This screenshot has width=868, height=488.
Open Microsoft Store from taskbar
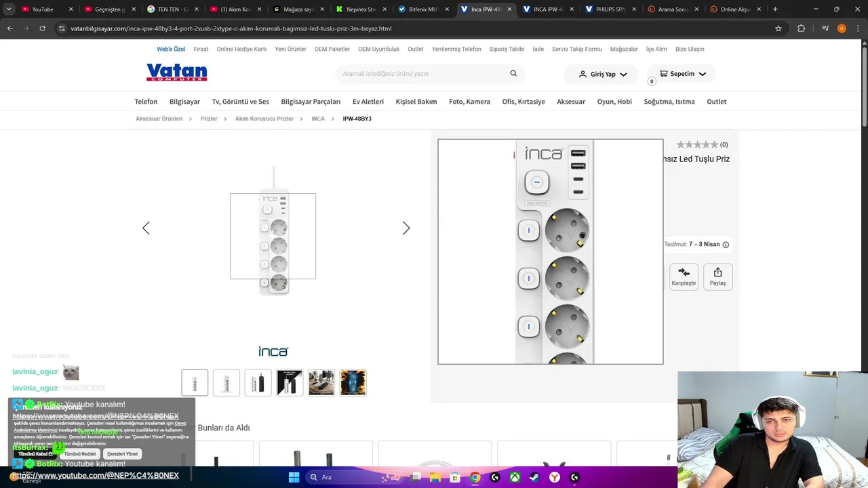[455, 477]
